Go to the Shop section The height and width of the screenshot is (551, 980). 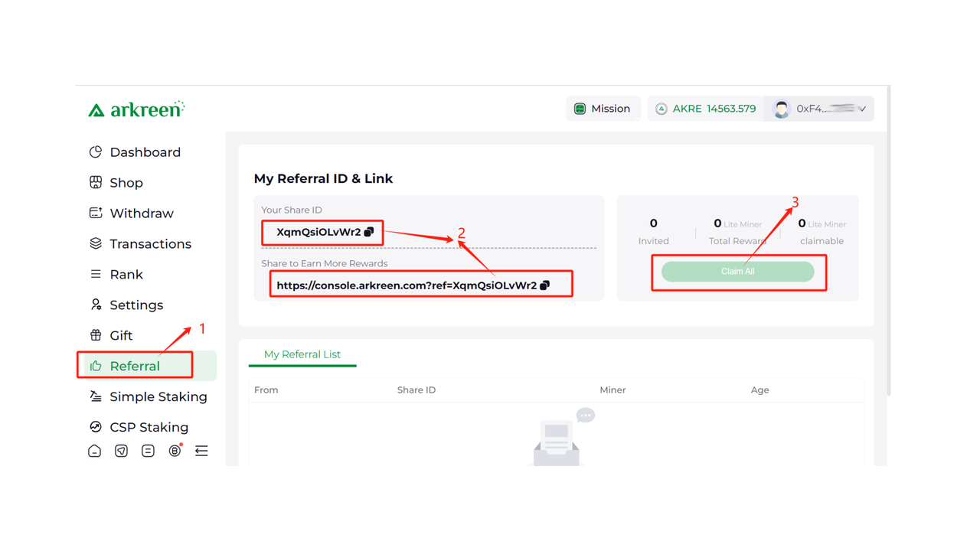pos(126,183)
